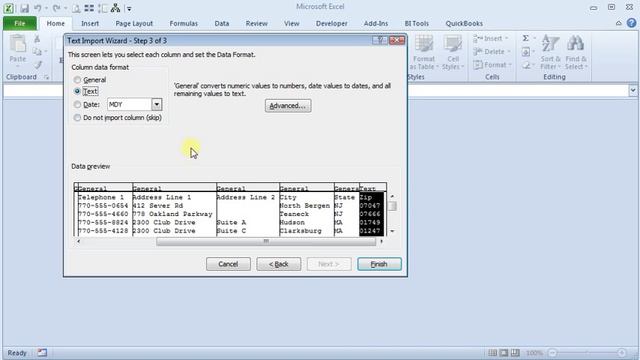The width and height of the screenshot is (640, 360).
Task: Click the Save icon in Quick Access Toolbar
Action: click(x=24, y=8)
